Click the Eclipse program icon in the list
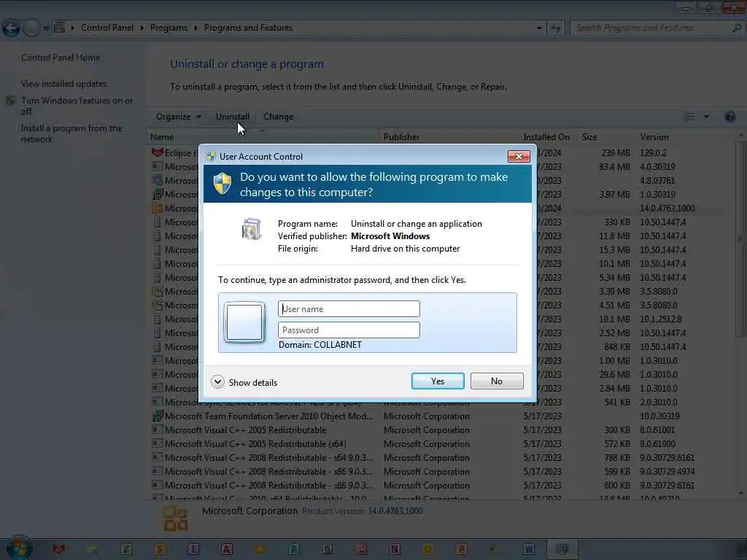The image size is (747, 560). tap(158, 152)
